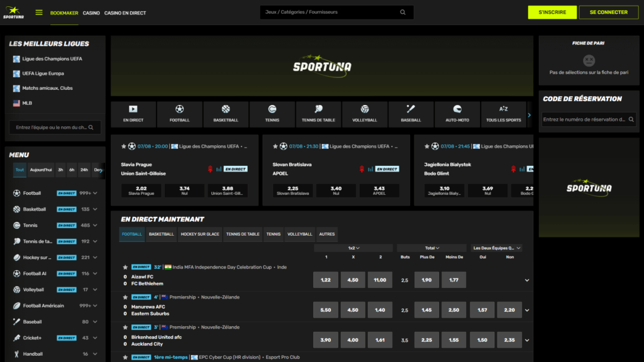Show next sports categories with right arrow

(x=530, y=115)
